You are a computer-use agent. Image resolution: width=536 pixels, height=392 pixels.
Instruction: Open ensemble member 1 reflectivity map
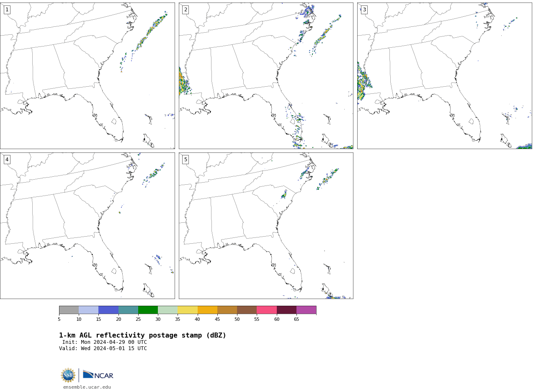(88, 76)
